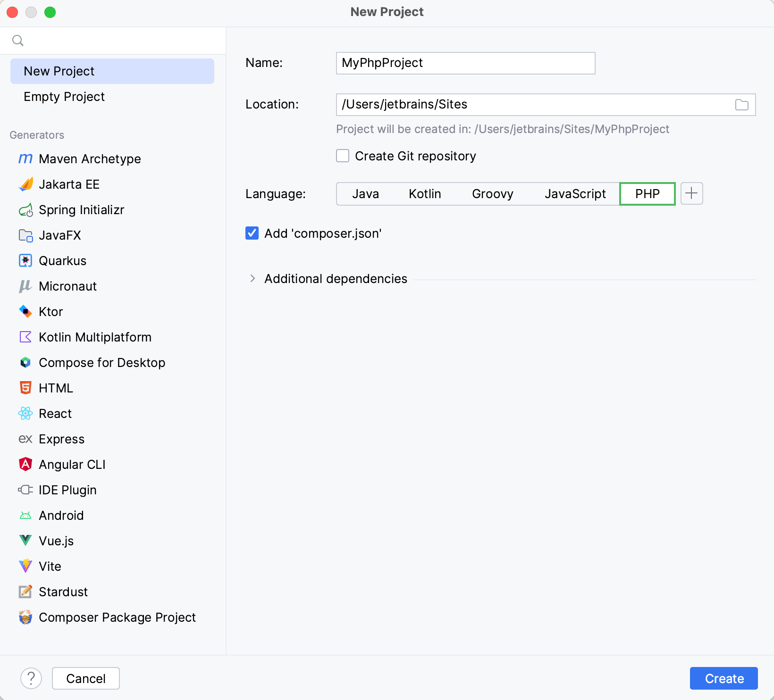
Task: Click the Additional dependencies label
Action: (x=336, y=279)
